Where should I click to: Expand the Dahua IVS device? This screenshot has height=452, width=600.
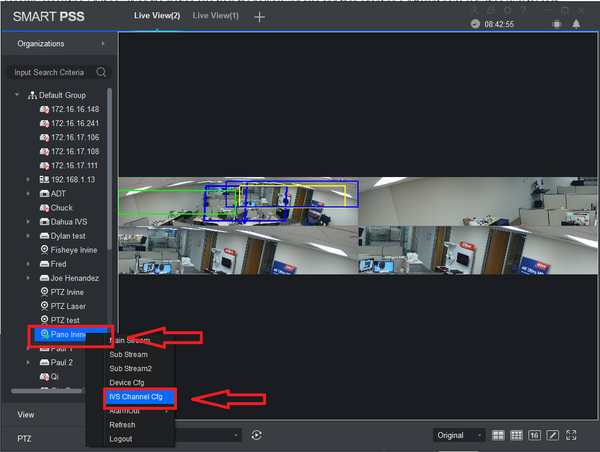28,222
